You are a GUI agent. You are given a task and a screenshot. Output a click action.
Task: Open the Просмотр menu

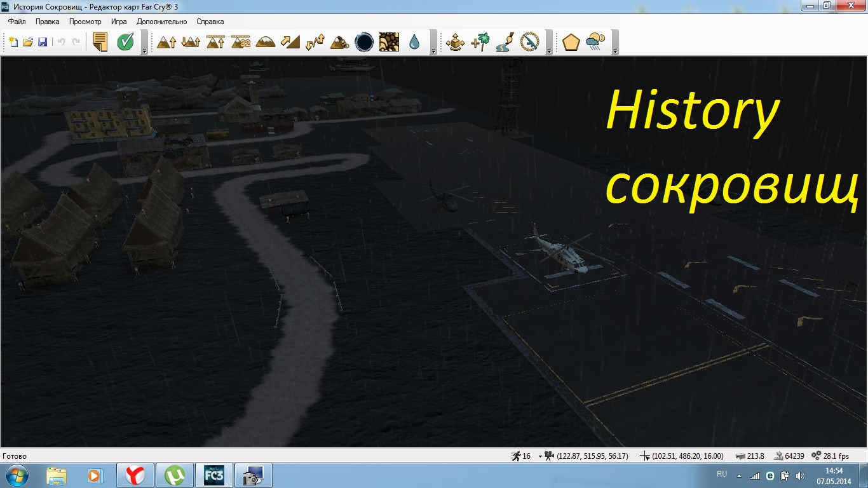pos(85,22)
